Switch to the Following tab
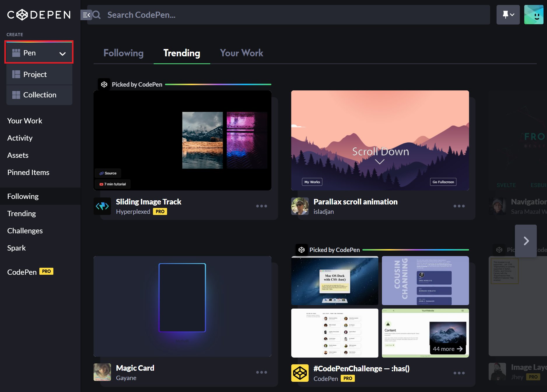The image size is (547, 392). pyautogui.click(x=123, y=53)
